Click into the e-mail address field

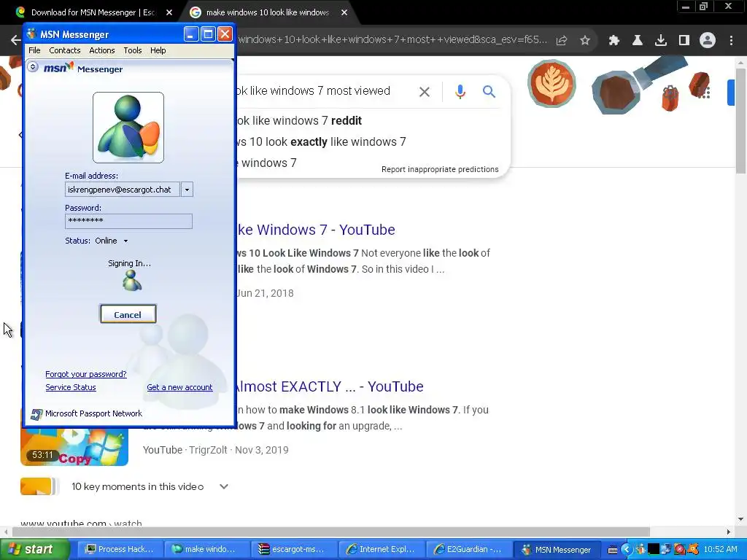(123, 190)
